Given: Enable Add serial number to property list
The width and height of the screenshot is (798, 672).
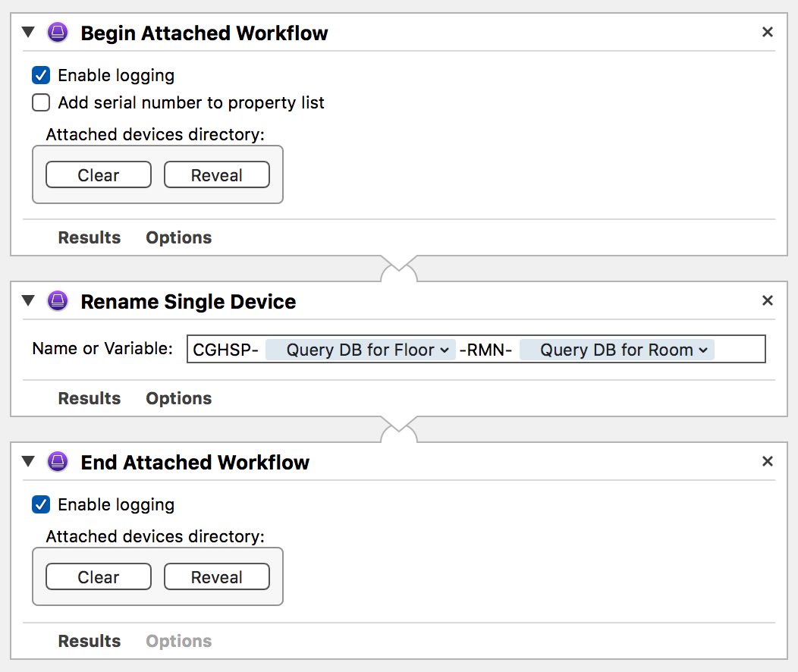Looking at the screenshot, I should (41, 102).
